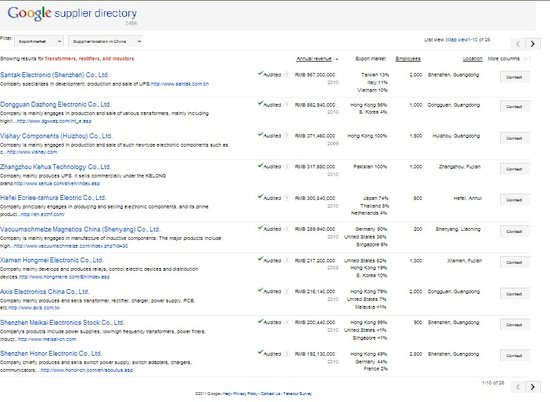
Task: Click the Audited help icon for Vacuumschmelze Magnetics
Action: [x=287, y=229]
